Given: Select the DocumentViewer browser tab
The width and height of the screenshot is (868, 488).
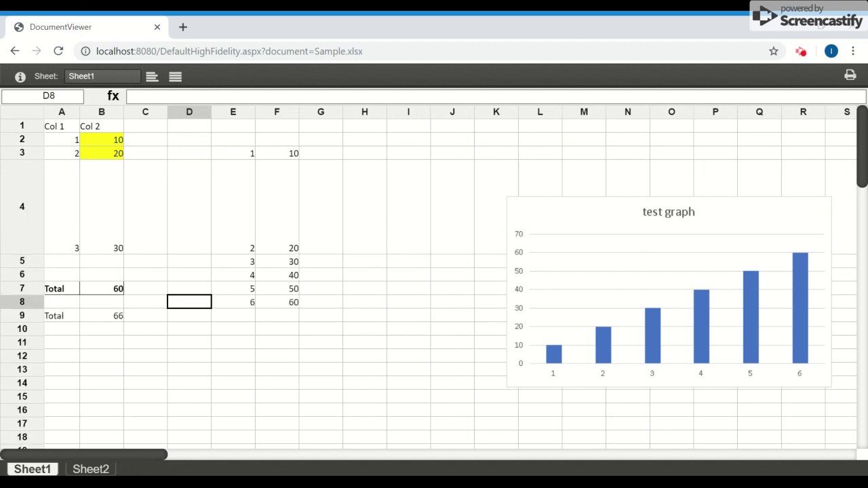Looking at the screenshot, I should tap(87, 27).
